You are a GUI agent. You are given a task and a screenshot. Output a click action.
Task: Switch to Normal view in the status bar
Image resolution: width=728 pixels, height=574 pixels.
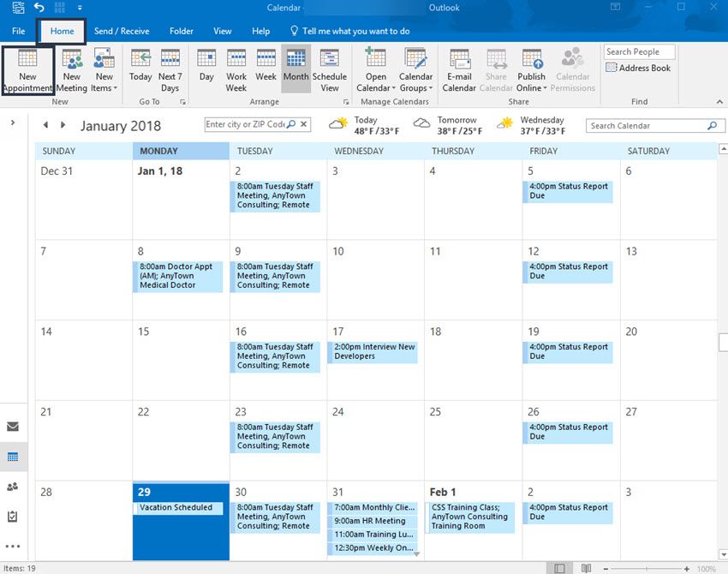pos(559,568)
